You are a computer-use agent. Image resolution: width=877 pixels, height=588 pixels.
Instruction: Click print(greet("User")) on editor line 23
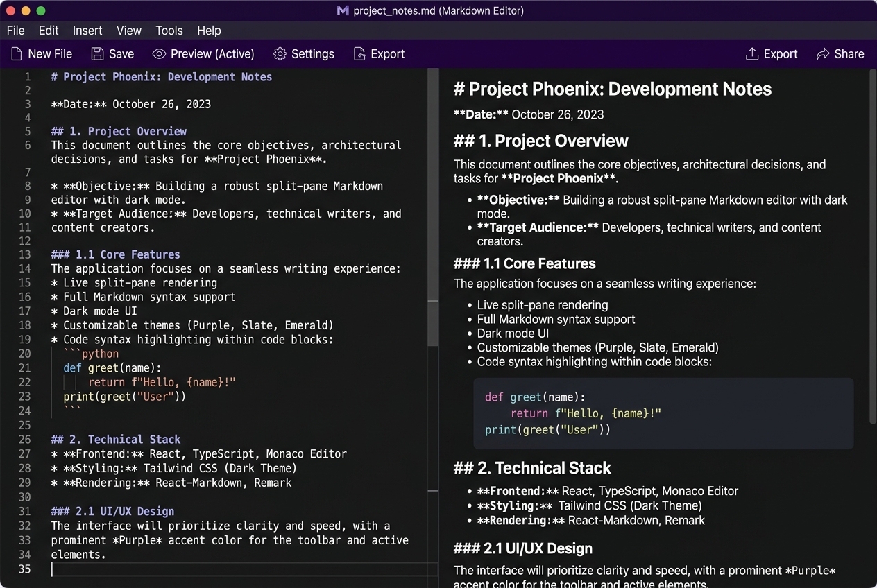tap(125, 397)
